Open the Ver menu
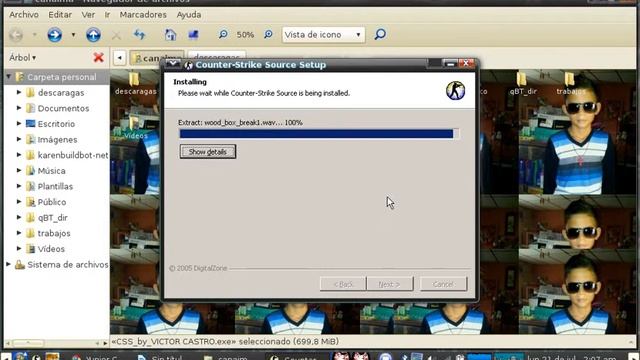The image size is (640, 360). coord(88,15)
